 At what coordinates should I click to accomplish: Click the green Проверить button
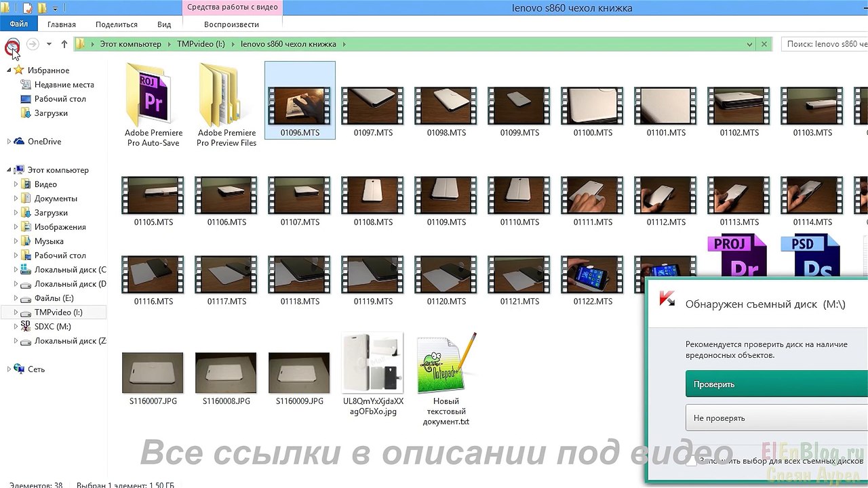pyautogui.click(x=776, y=384)
